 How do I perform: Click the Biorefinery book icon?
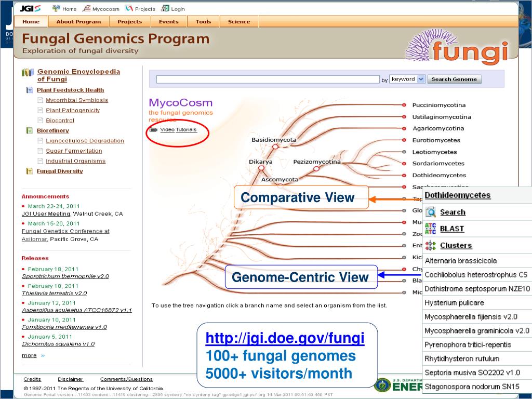(30, 130)
